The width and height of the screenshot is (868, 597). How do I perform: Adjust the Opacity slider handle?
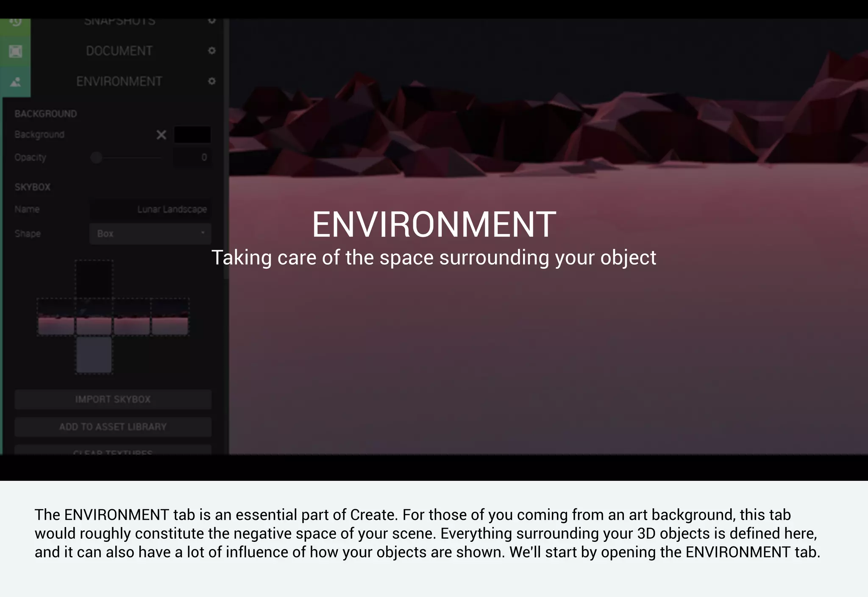[x=96, y=158]
